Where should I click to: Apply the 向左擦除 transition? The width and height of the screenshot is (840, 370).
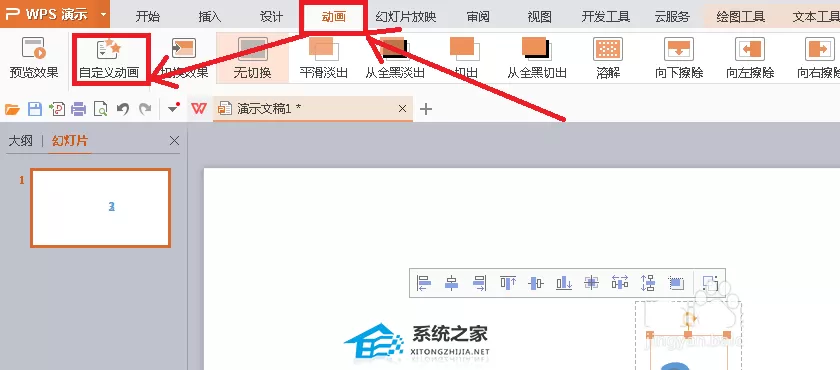[750, 58]
